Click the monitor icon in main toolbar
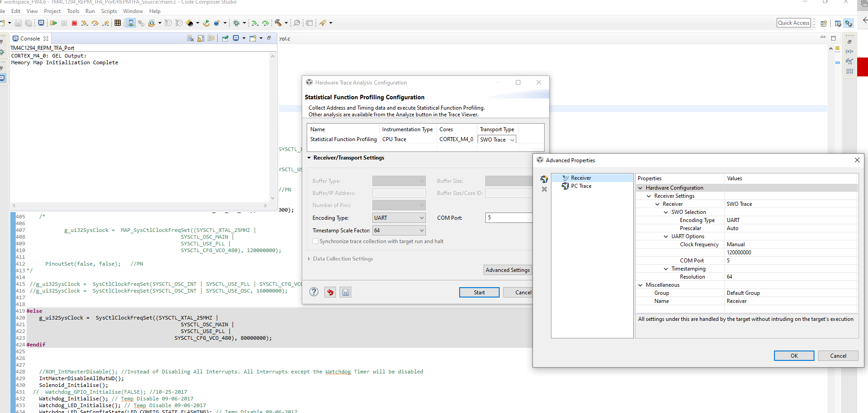 click(x=41, y=23)
